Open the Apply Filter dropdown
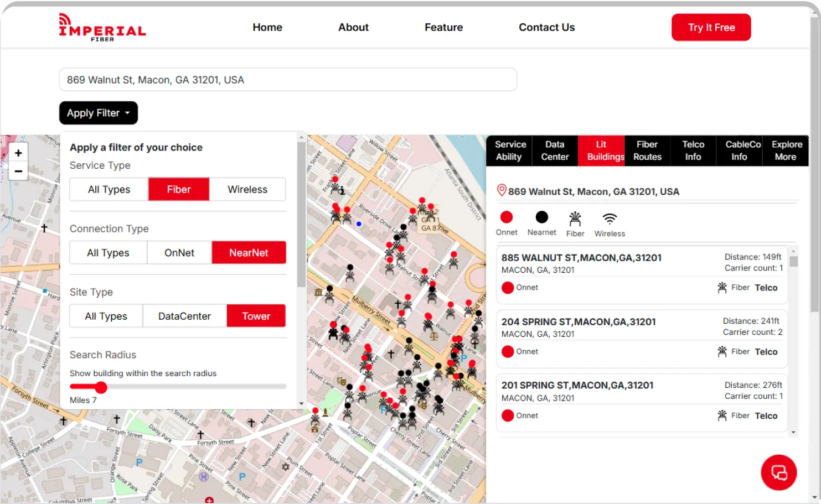The image size is (821, 504). click(x=99, y=113)
